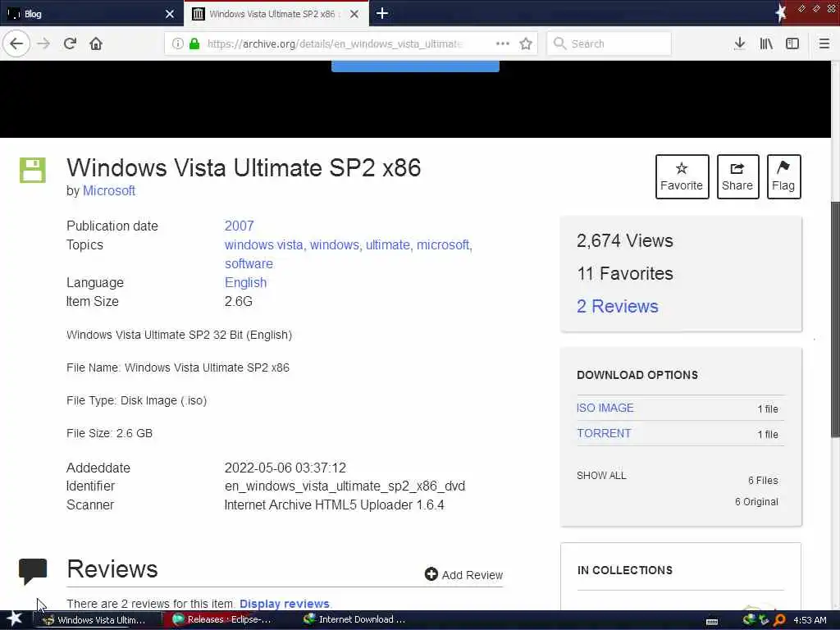Open the browser home page
840x630 pixels.
[x=96, y=43]
